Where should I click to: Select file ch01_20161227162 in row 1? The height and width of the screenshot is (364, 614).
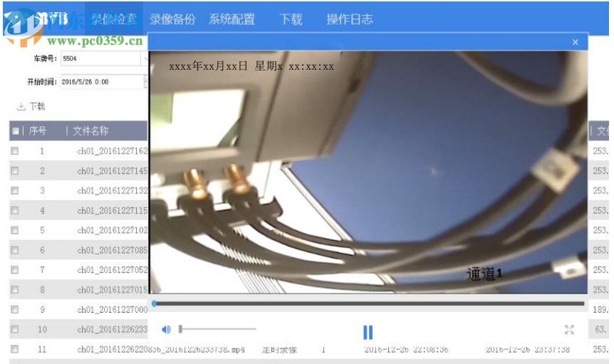[113, 151]
